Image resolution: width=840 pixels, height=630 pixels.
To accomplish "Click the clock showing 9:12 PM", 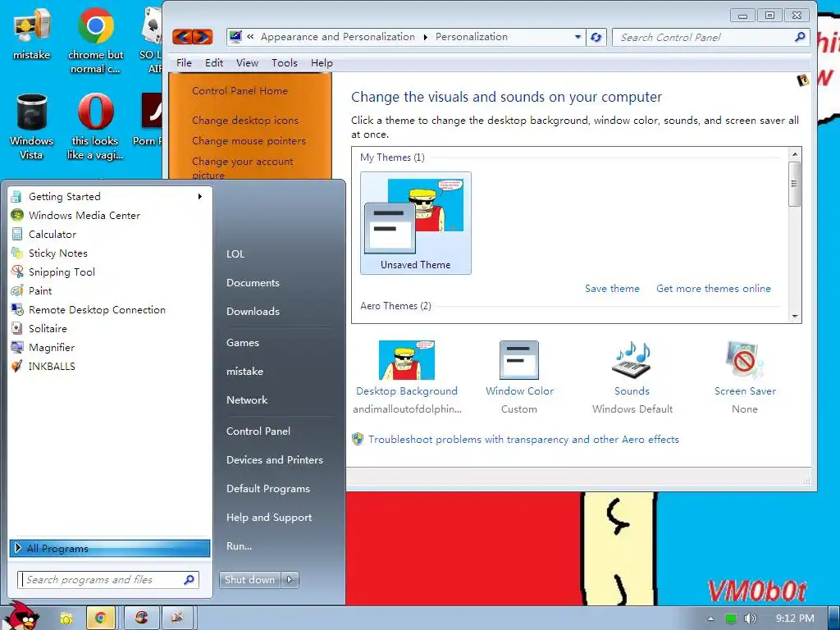I will 794,619.
